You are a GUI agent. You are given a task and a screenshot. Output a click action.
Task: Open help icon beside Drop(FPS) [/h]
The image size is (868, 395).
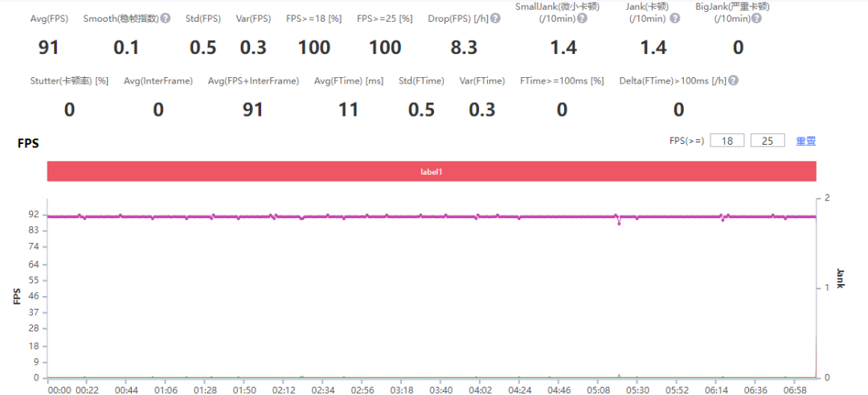(495, 19)
